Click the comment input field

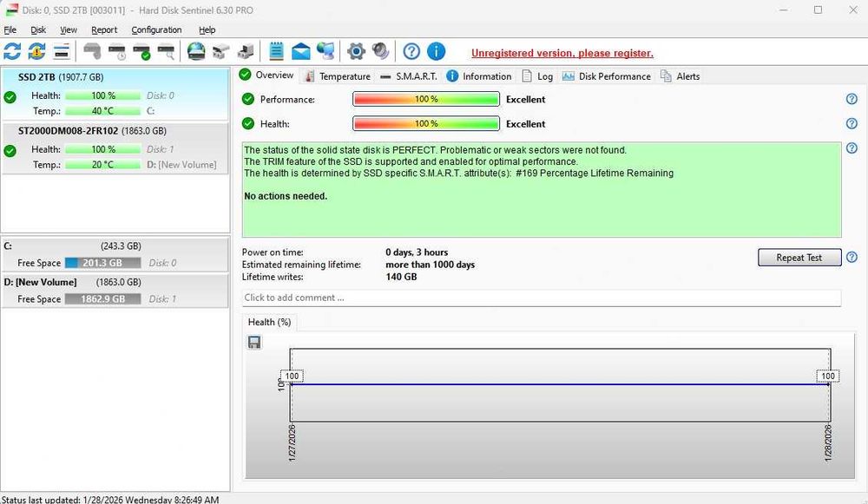pos(542,298)
